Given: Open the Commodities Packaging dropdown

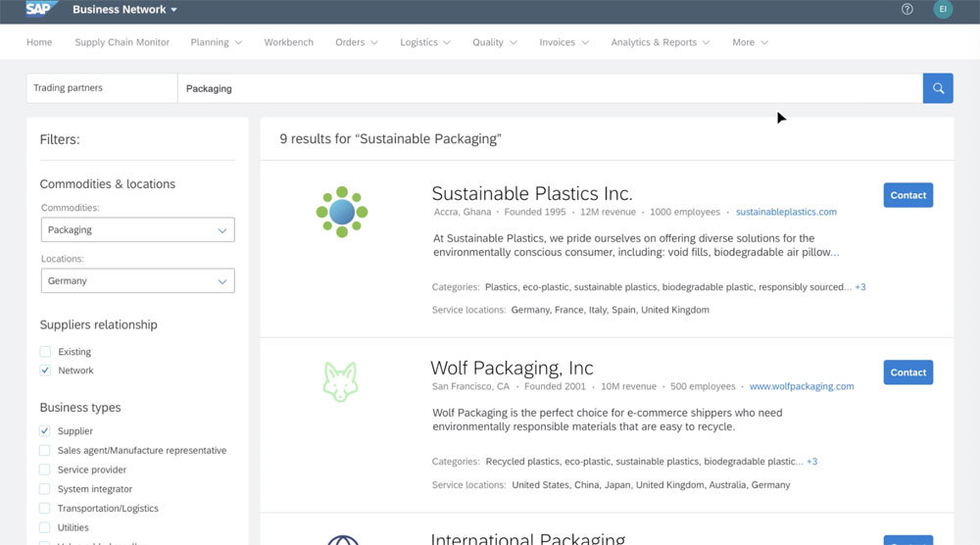Looking at the screenshot, I should click(x=137, y=230).
